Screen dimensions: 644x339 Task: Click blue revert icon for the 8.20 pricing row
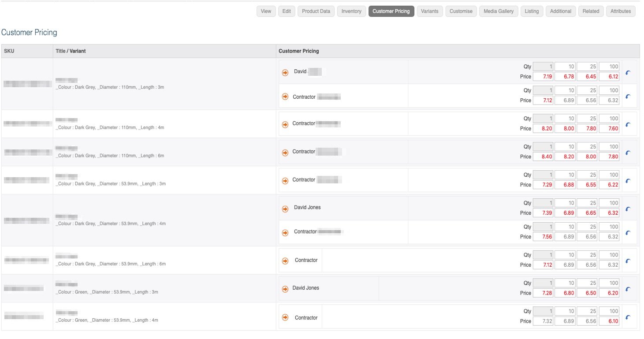pos(628,125)
